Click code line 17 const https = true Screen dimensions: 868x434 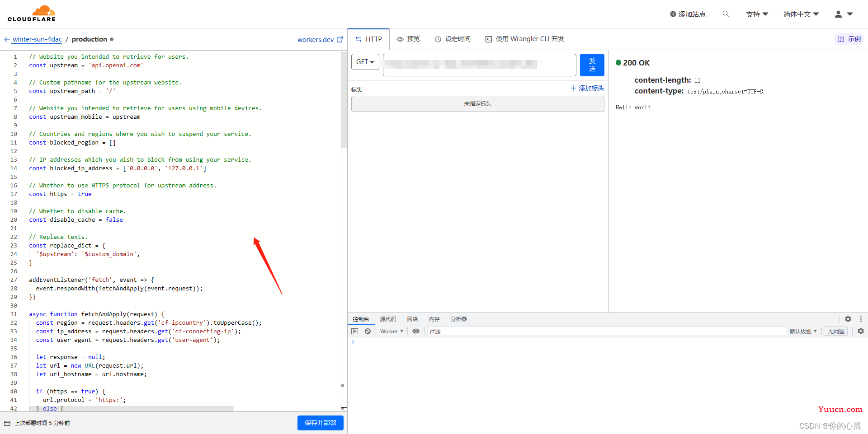pos(60,194)
